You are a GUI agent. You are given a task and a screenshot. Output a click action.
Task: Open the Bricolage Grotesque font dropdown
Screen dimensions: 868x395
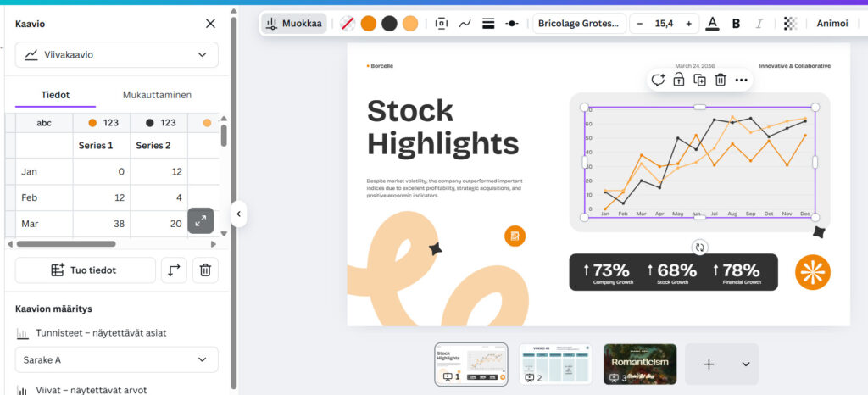point(580,24)
